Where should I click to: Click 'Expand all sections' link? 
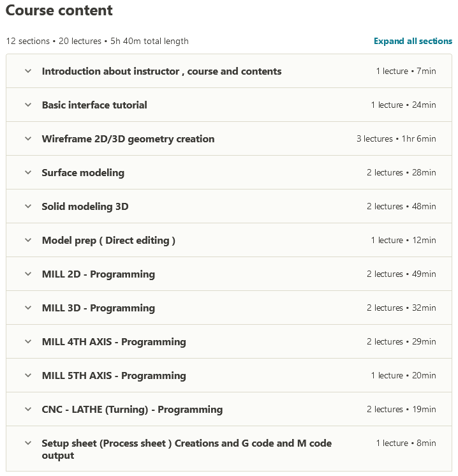pos(413,41)
